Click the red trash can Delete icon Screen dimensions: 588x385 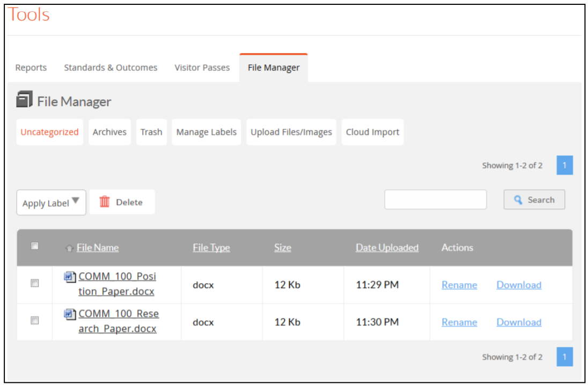105,202
